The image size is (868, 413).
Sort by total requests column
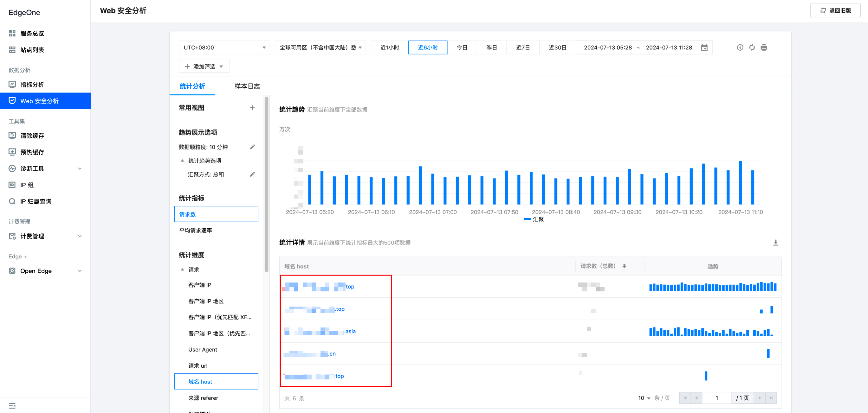pyautogui.click(x=624, y=266)
